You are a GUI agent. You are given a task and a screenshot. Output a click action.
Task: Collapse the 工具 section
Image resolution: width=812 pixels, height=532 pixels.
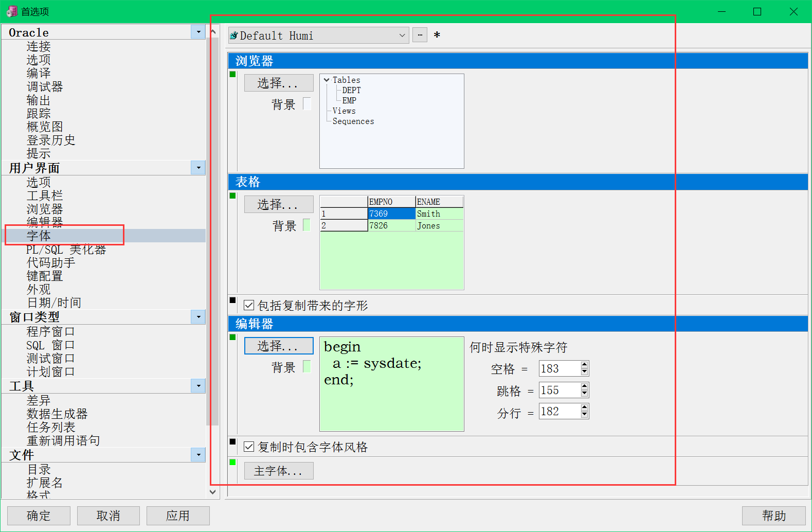(x=198, y=385)
